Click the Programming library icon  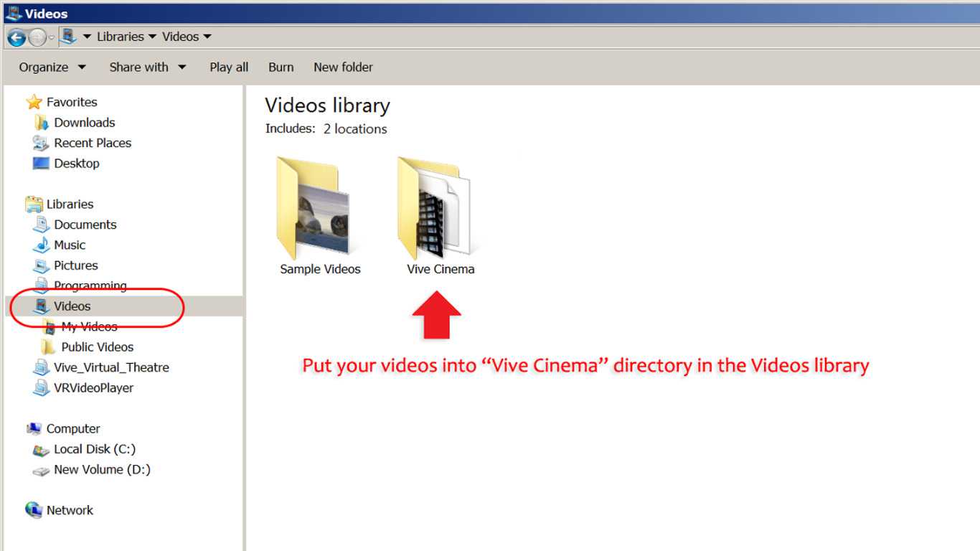[x=42, y=286]
